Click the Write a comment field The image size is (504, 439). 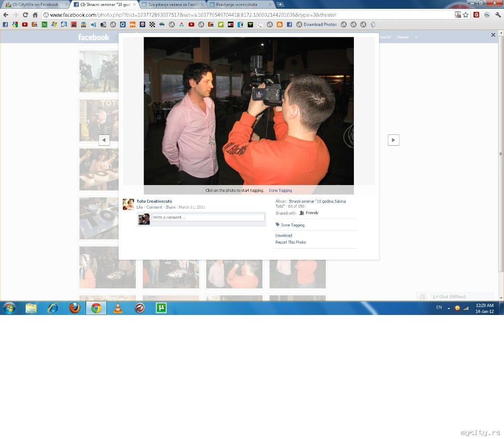[x=208, y=218]
